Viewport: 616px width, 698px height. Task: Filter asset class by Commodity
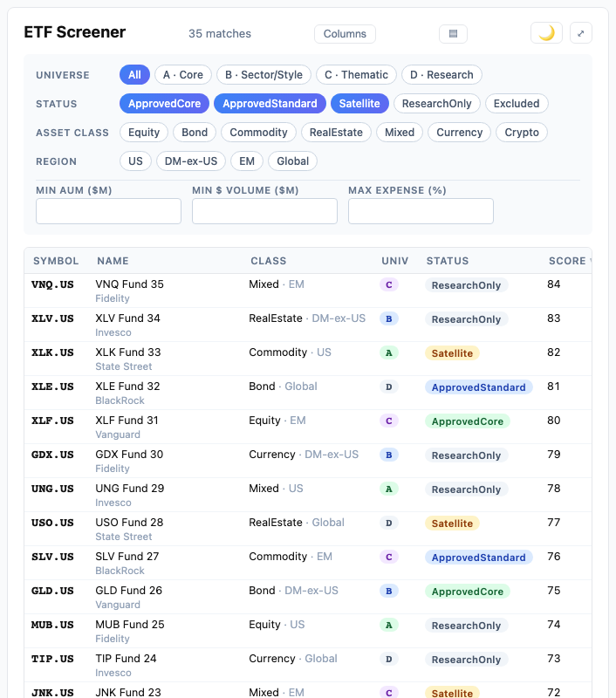pos(258,133)
